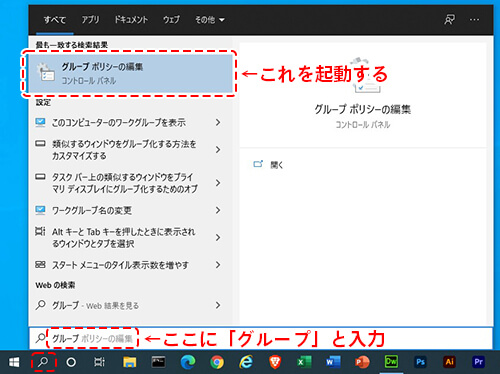Launch Brave browser from the taskbar
This screenshot has height=374, width=500.
click(275, 362)
